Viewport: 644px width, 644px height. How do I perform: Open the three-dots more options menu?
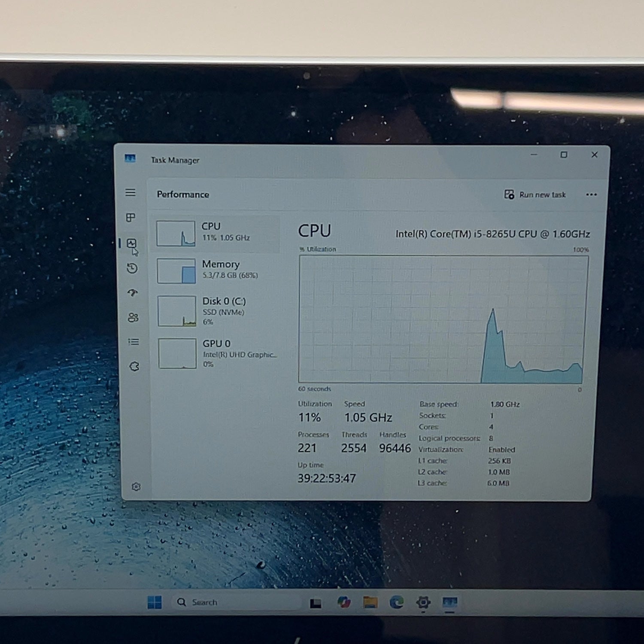tap(591, 194)
